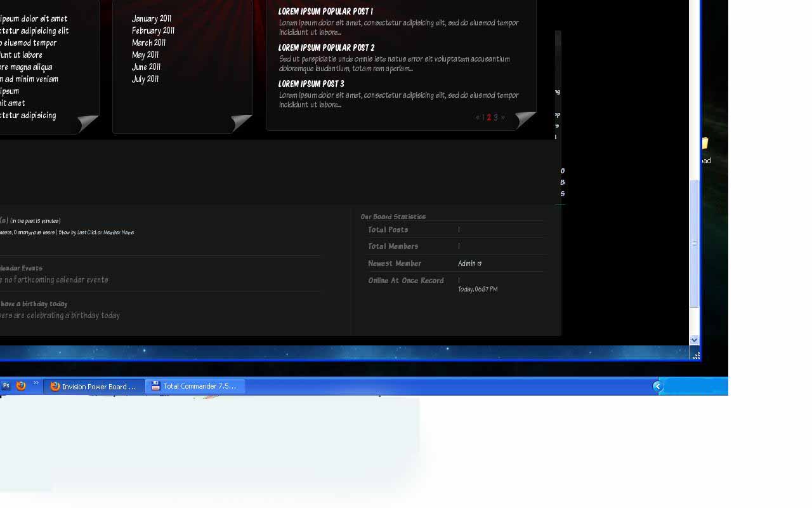Screen dimensions: 812x508
Task: Open the Admin newest member link
Action: pyautogui.click(x=467, y=264)
